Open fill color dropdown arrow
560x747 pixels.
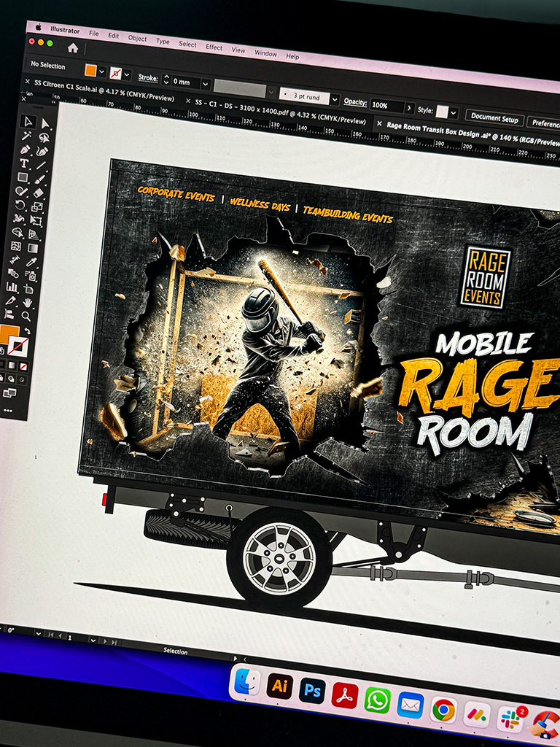[x=101, y=72]
